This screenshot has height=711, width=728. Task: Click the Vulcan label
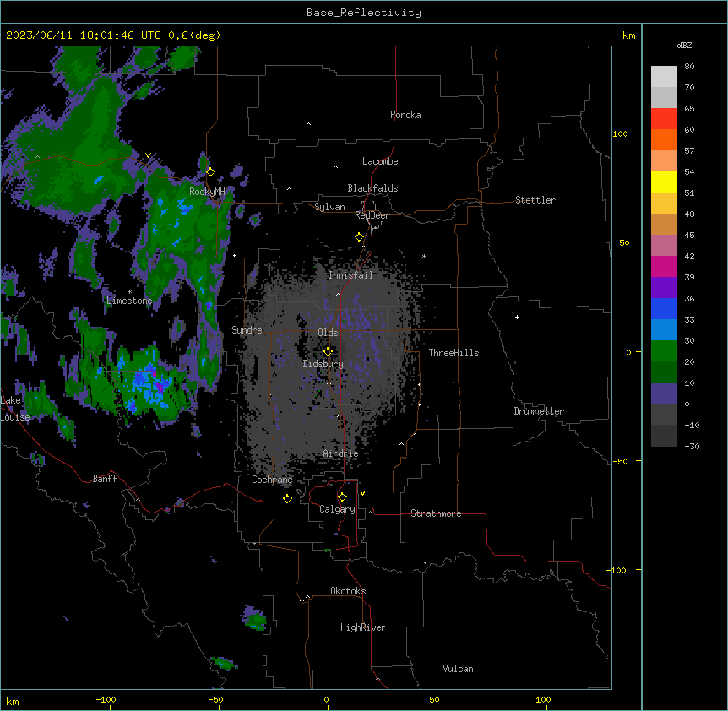click(459, 669)
